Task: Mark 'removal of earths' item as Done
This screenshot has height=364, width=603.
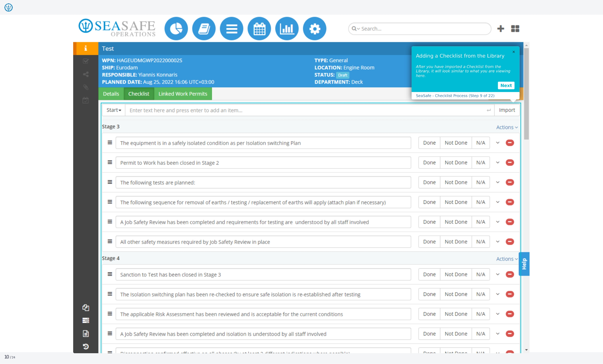Action: (x=429, y=202)
